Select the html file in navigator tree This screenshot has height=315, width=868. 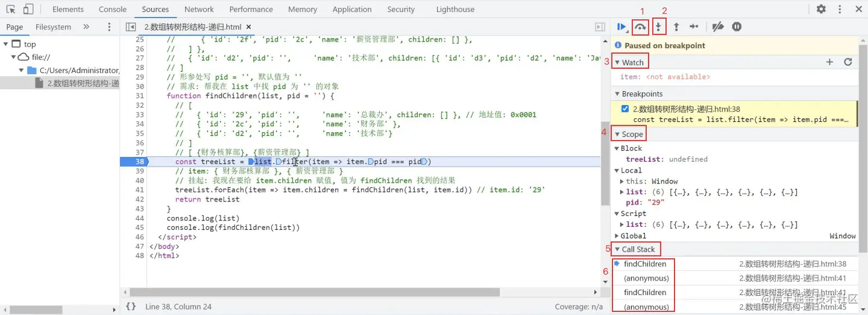click(78, 83)
